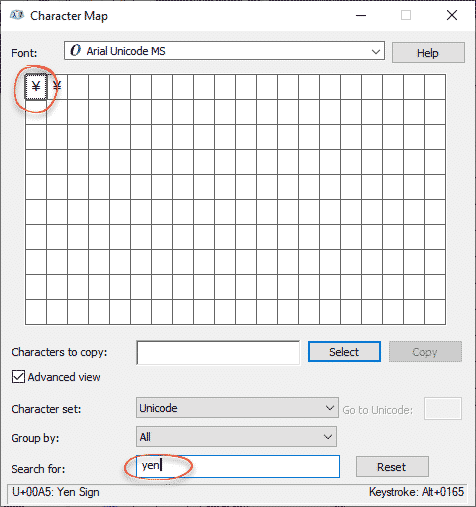Click the empty third cell in first grid row
Viewport: 476px width, 507px height.
coord(78,87)
